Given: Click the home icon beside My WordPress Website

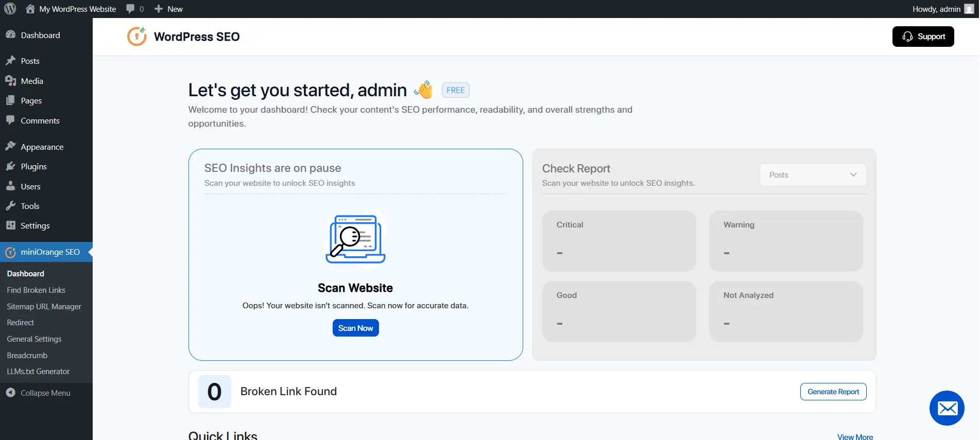Looking at the screenshot, I should point(30,9).
